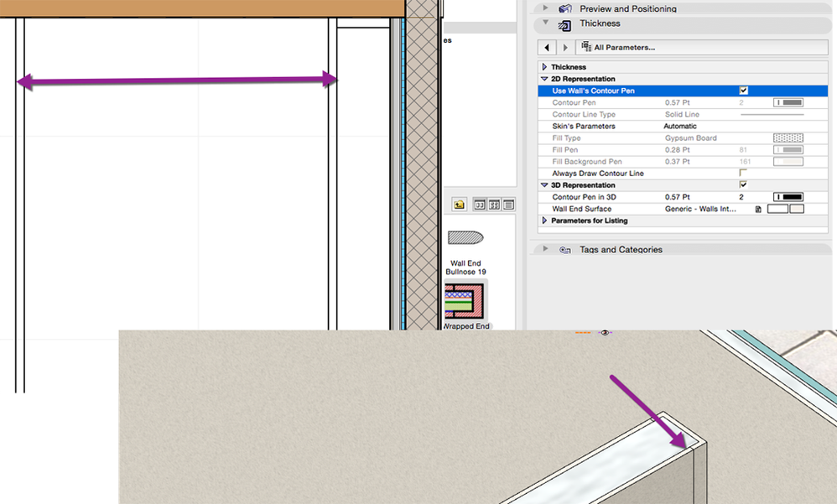Click the previous parameter page arrow button

click(x=545, y=47)
